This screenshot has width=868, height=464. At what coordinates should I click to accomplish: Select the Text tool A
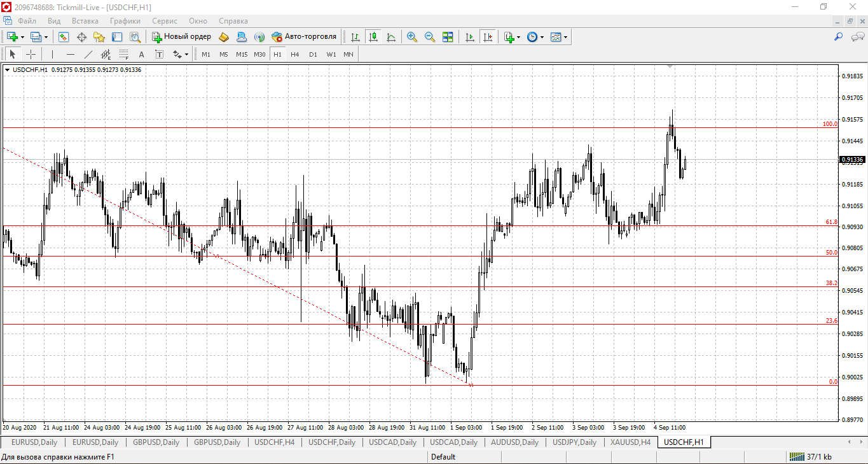(141, 54)
